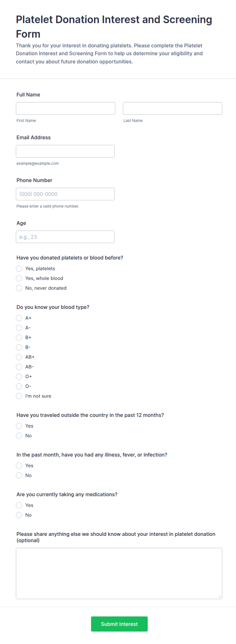The width and height of the screenshot is (236, 644).
Task: Choose "No, never donated"
Action: (19, 288)
